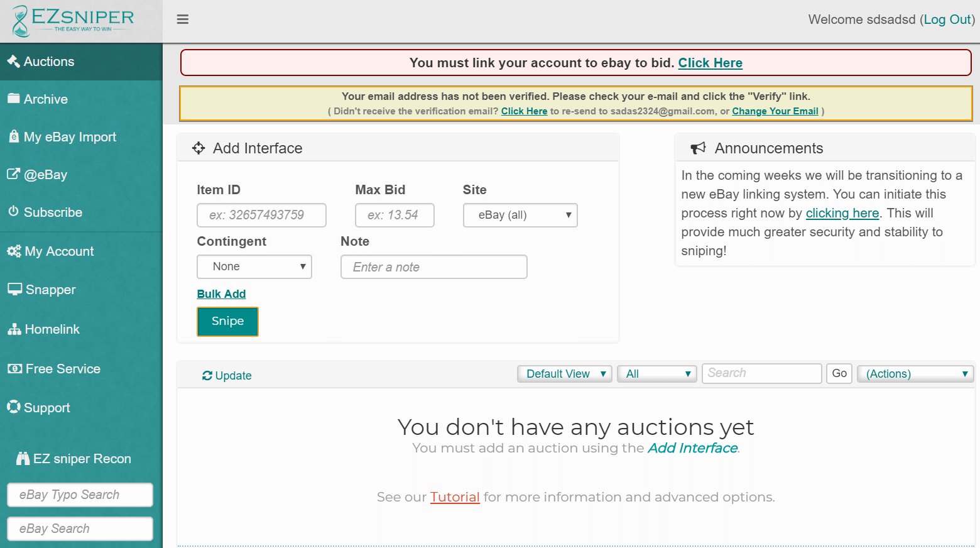Screen dimensions: 980x548
Task: Click the My eBay Import bag icon
Action: (14, 136)
